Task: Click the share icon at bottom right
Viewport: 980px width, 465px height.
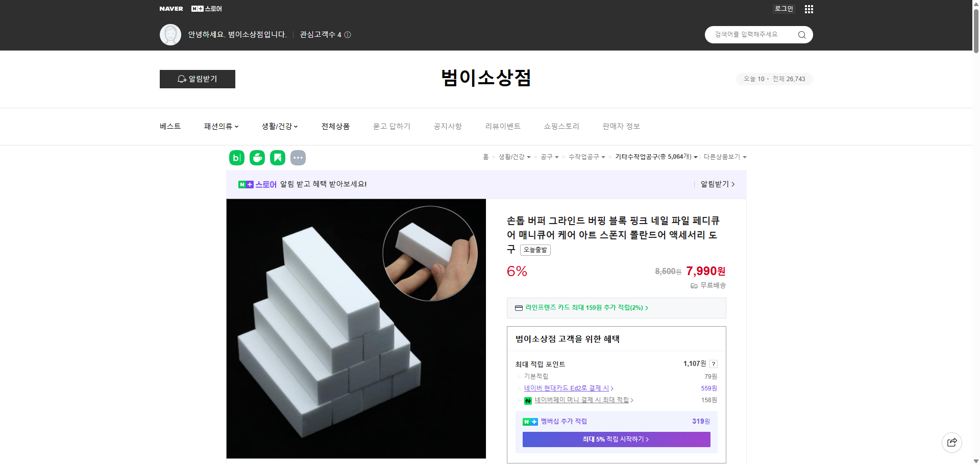Action: tap(951, 442)
